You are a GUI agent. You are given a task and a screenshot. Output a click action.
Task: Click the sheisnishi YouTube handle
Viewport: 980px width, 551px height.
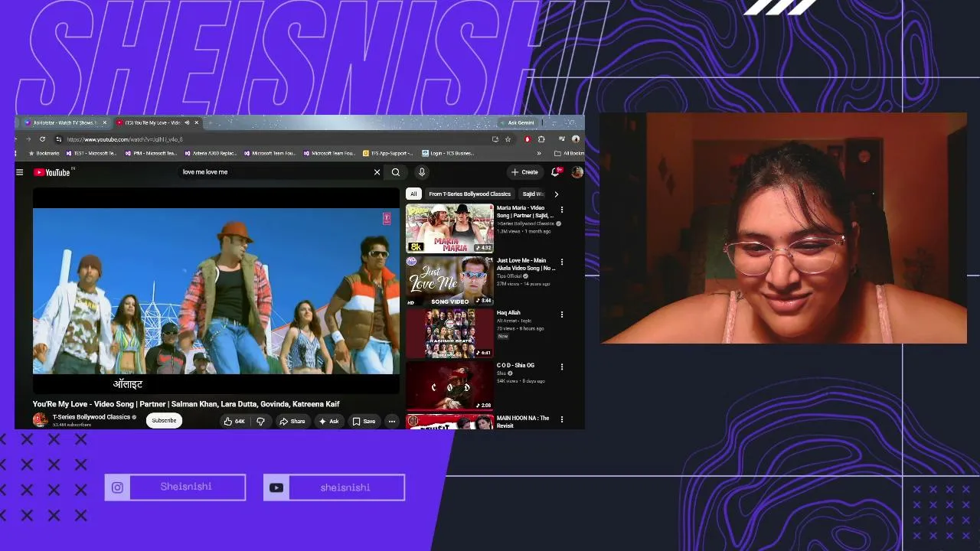[345, 487]
